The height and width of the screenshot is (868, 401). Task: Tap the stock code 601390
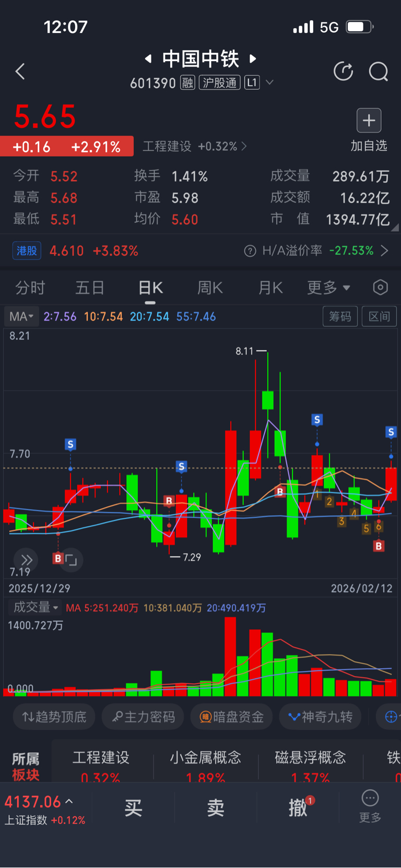pyautogui.click(x=153, y=83)
